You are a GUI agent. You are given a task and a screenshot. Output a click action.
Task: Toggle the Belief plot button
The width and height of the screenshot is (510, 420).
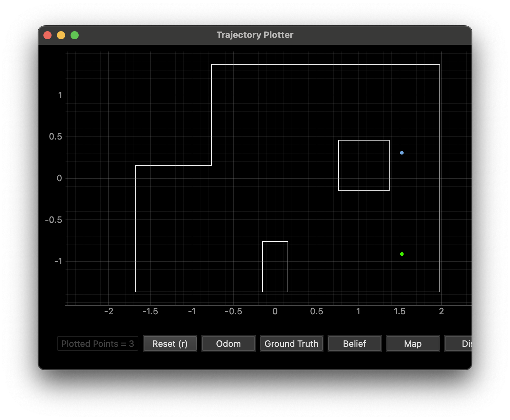(354, 343)
